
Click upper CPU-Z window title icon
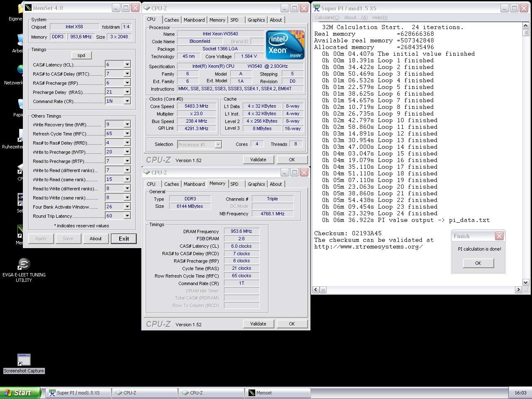(x=147, y=8)
